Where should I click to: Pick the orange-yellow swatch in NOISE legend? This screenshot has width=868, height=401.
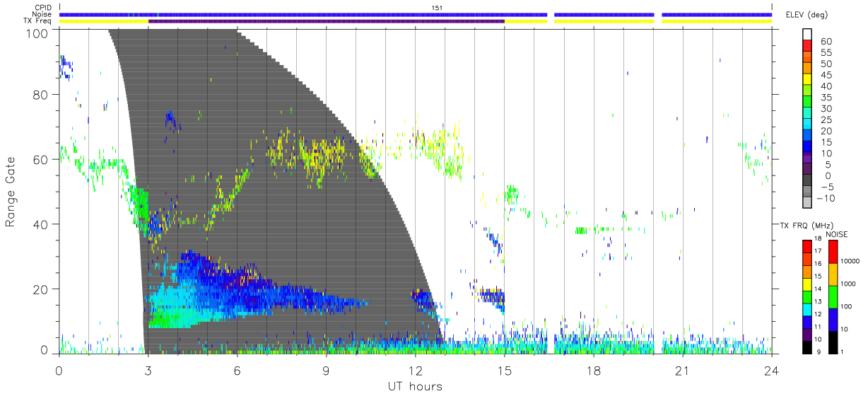pyautogui.click(x=833, y=274)
